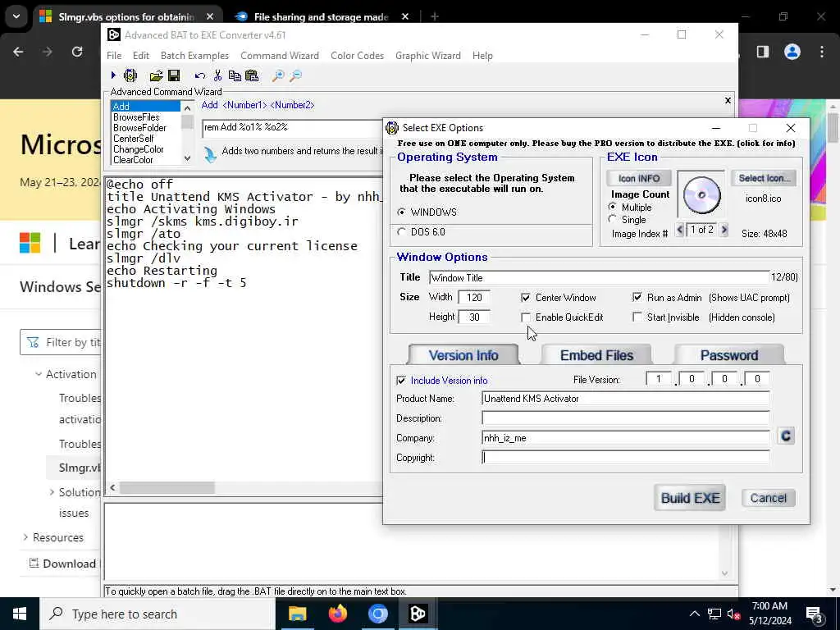The image size is (840, 630).
Task: Choose Multiple image count
Action: (612, 207)
